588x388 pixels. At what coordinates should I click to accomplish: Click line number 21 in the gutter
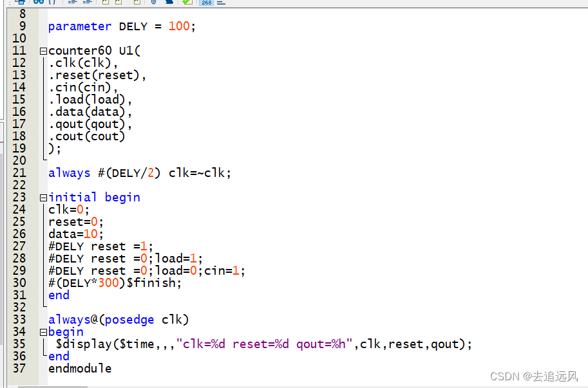click(19, 173)
